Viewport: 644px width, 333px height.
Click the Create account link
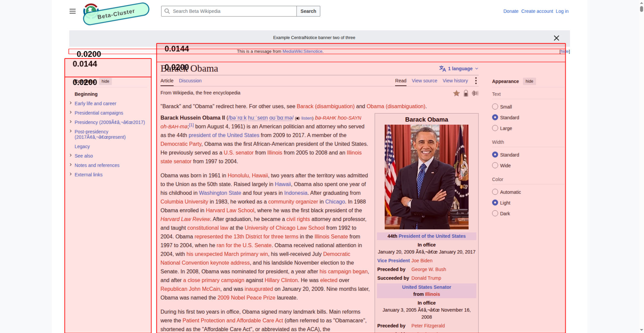(537, 11)
